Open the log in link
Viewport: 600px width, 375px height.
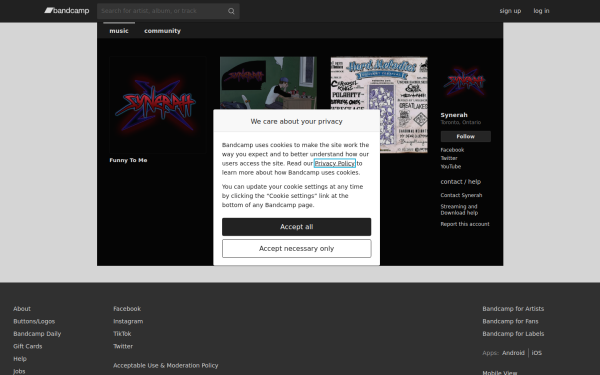[541, 11]
